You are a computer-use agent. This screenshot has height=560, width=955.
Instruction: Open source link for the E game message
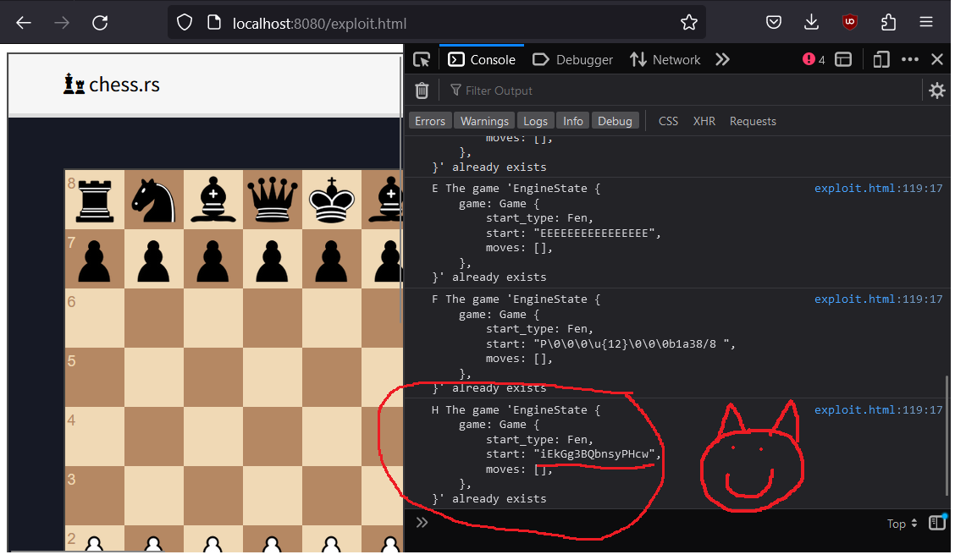pyautogui.click(x=878, y=188)
